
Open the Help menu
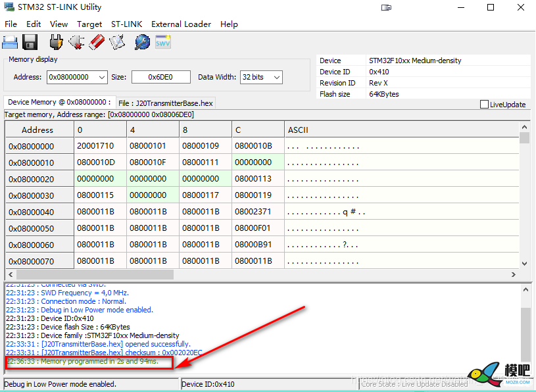[x=229, y=24]
